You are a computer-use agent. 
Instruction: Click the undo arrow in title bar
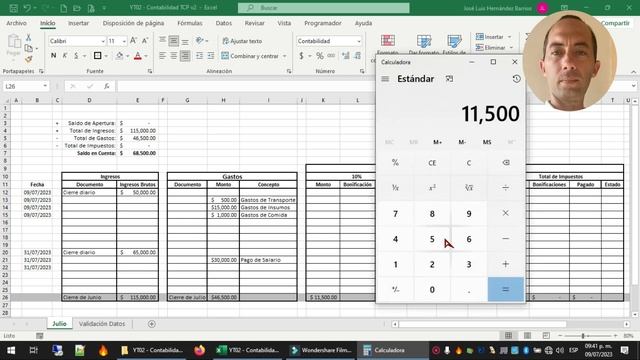point(27,8)
